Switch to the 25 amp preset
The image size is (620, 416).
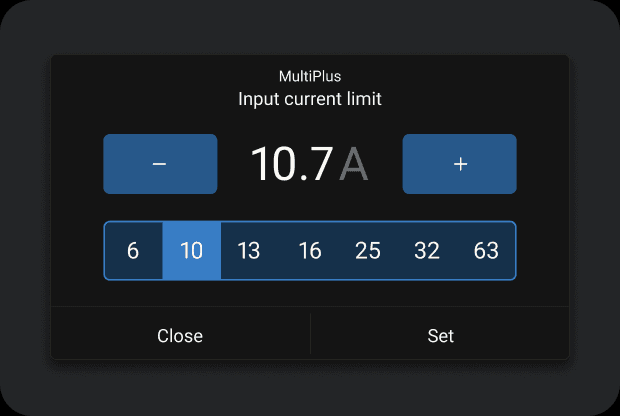(x=368, y=250)
